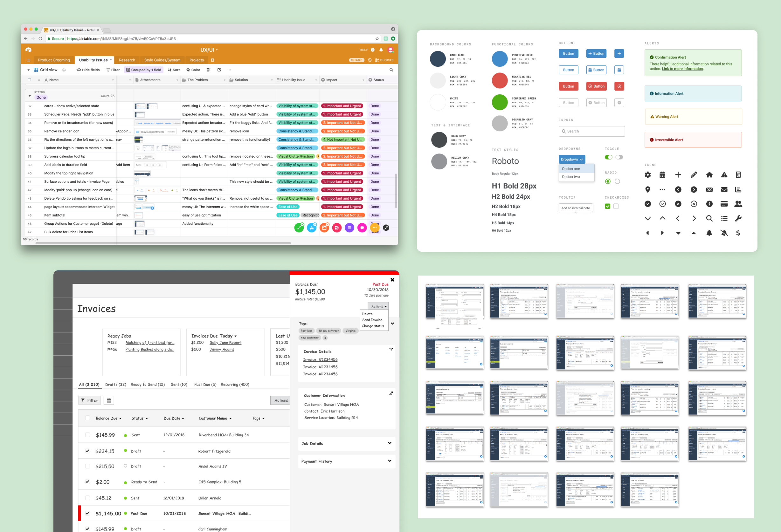Click the Link to more information link
Image resolution: width=781 pixels, height=532 pixels.
pyautogui.click(x=682, y=69)
